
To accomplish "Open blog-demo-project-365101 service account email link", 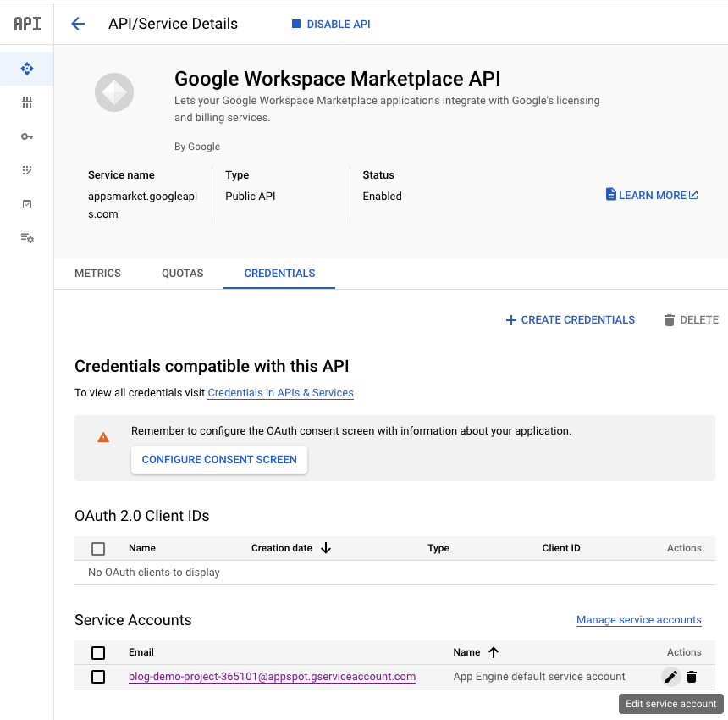I will (x=272, y=677).
